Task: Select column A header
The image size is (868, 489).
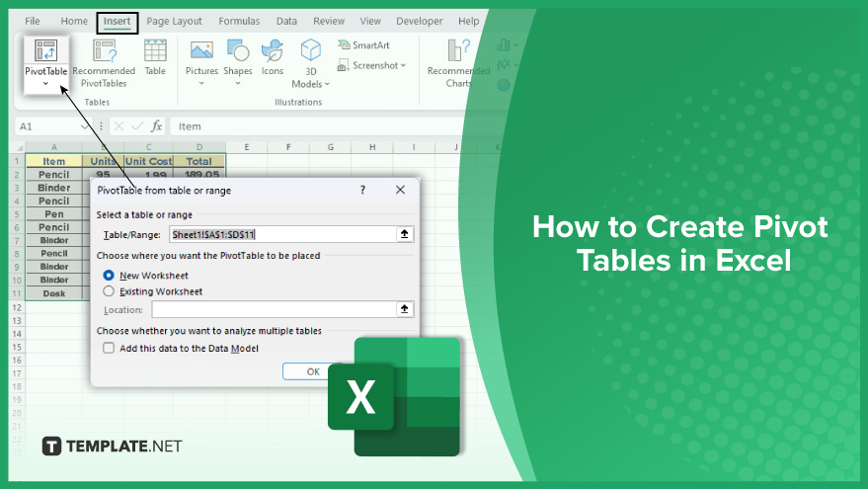Action: coord(53,147)
